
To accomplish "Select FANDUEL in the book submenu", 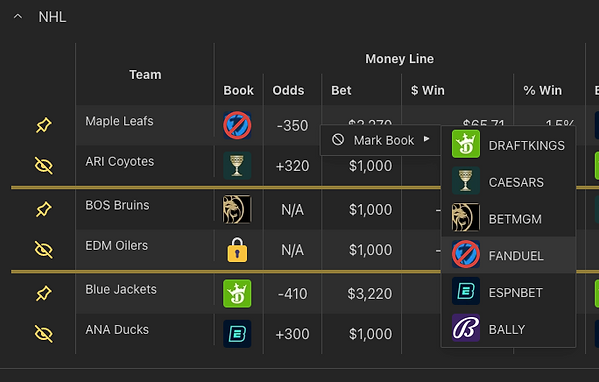I will (508, 255).
